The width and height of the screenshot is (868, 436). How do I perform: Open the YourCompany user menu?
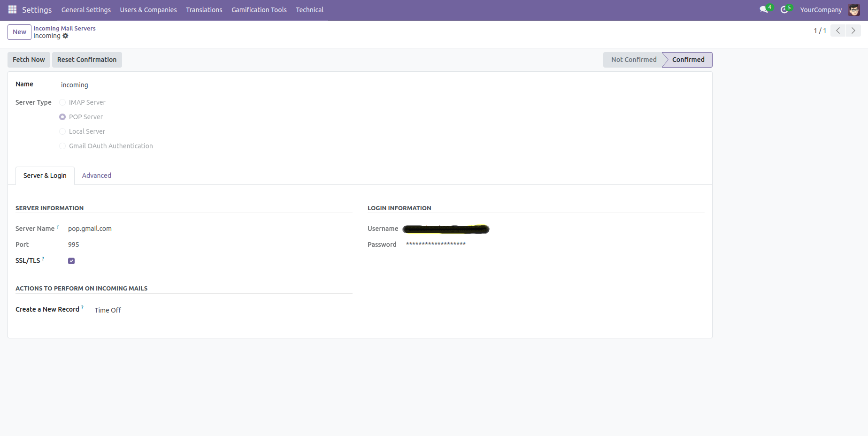tap(821, 10)
